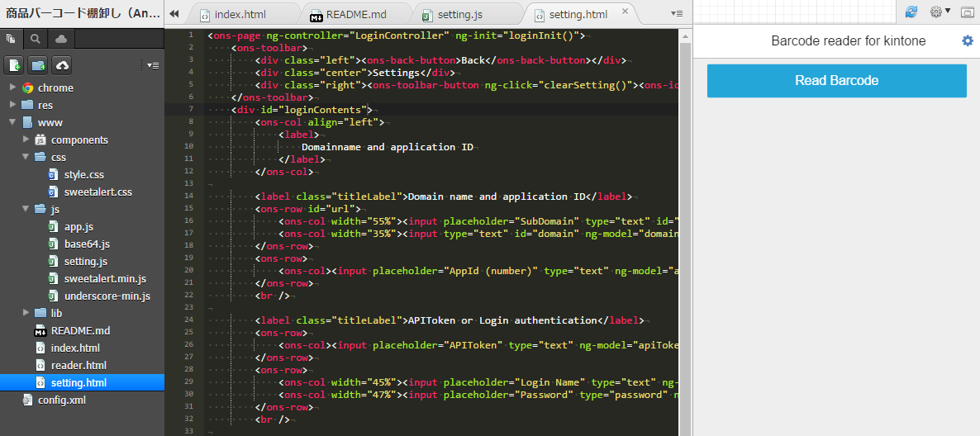
Task: Switch to the README.md tab
Action: [356, 15]
